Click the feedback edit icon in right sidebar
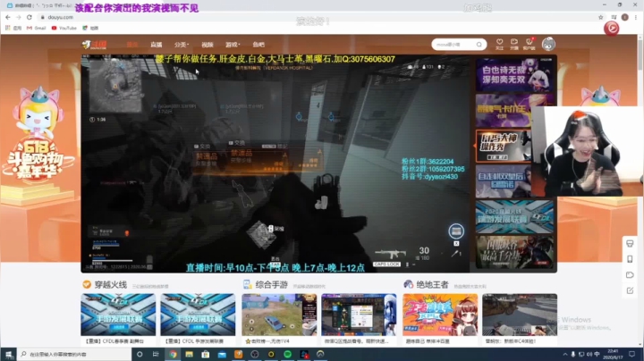 [630, 290]
